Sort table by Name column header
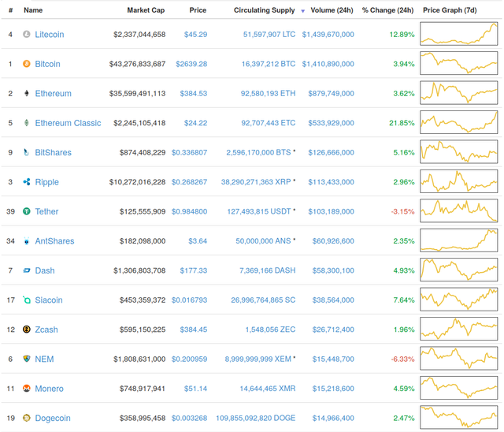The width and height of the screenshot is (504, 432). pos(33,10)
